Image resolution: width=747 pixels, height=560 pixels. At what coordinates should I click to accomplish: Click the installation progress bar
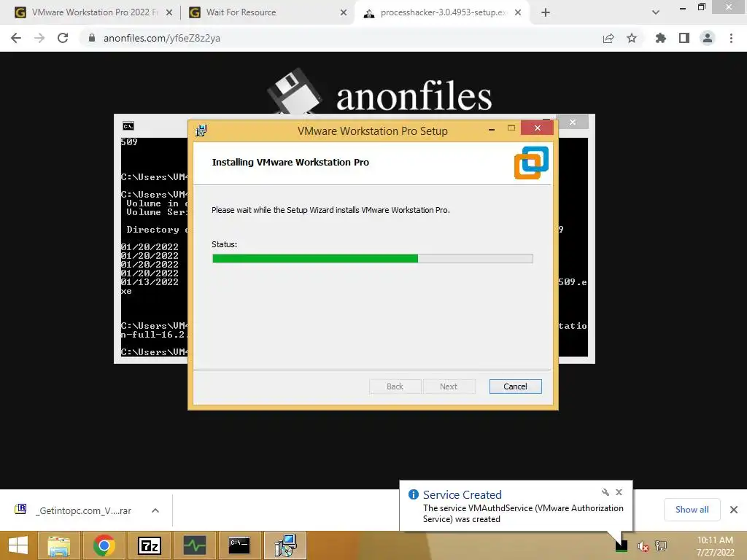tap(373, 259)
